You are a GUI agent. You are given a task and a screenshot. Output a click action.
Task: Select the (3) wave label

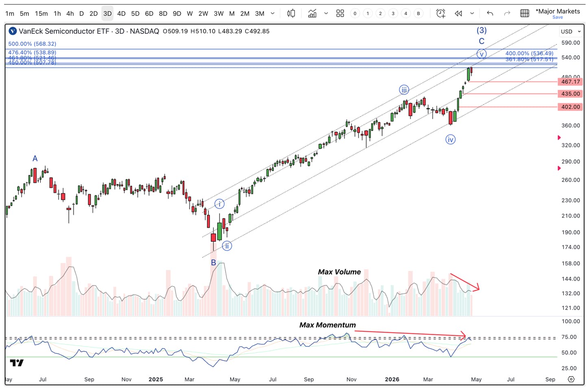tap(481, 30)
